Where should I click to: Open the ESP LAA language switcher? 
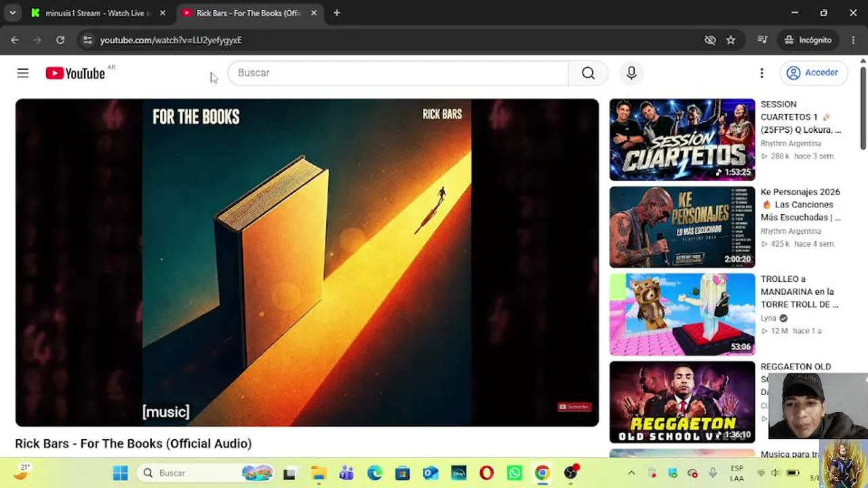tap(736, 473)
